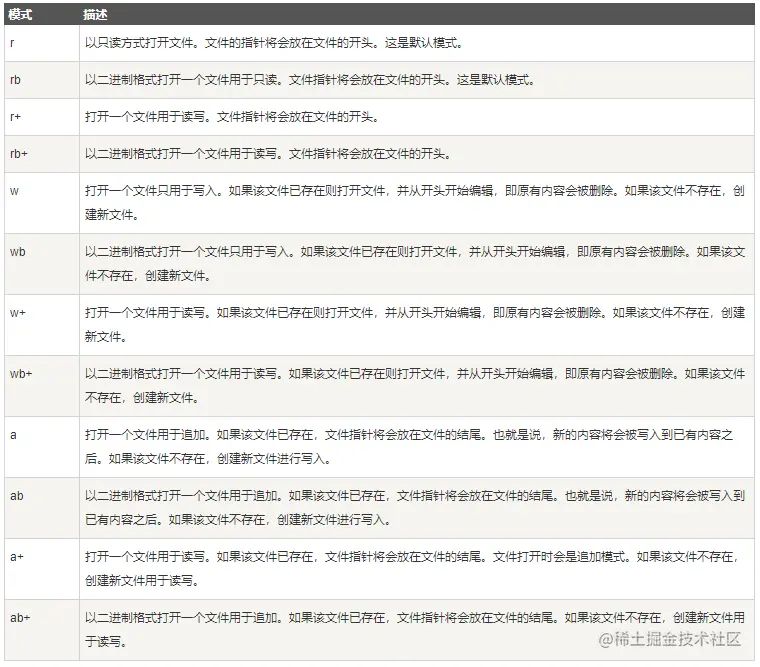
Task: Select the 'a+' mode cell
Action: coord(42,569)
